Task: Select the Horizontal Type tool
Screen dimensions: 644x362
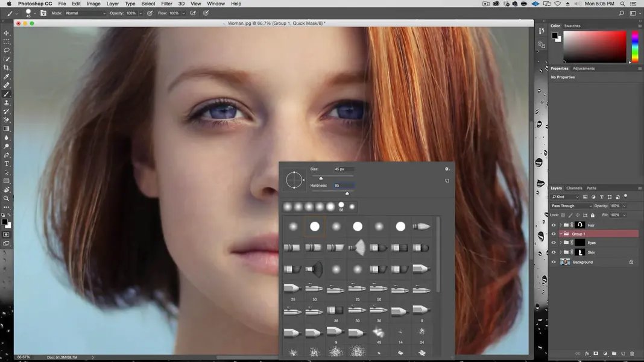Action: pyautogui.click(x=7, y=164)
